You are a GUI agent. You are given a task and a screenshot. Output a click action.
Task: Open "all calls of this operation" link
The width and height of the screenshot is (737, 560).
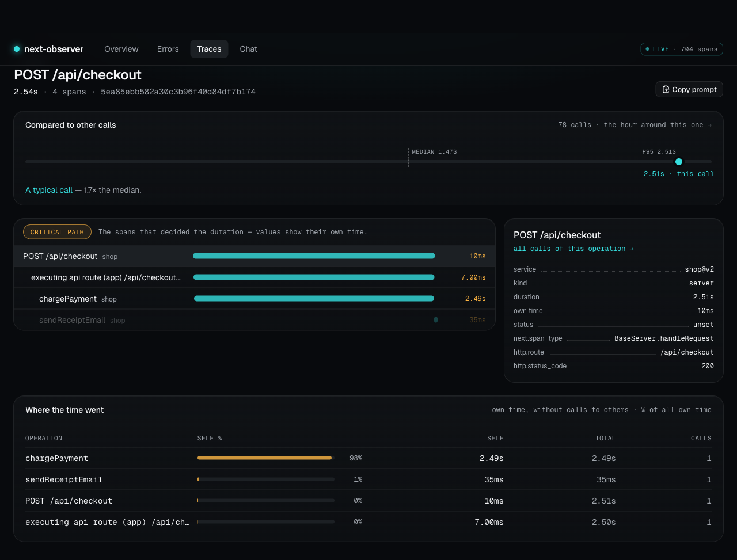click(x=573, y=249)
